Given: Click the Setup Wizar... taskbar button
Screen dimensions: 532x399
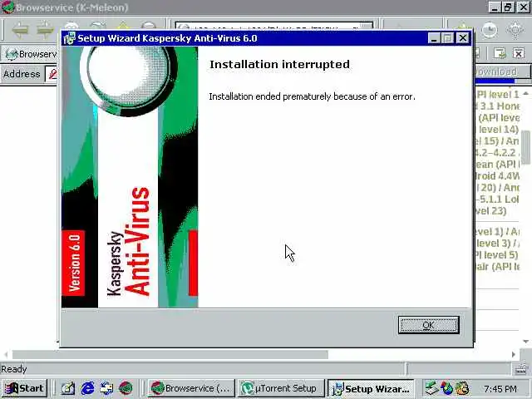Looking at the screenshot, I should pos(372,388).
